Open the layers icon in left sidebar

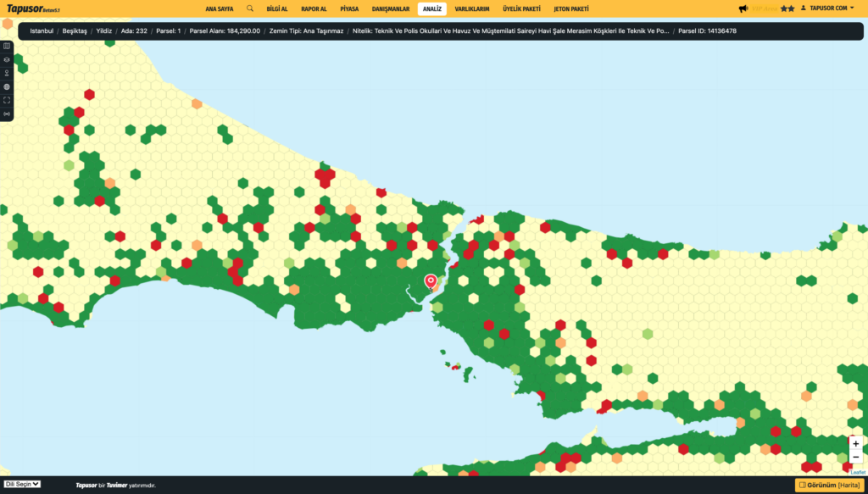pyautogui.click(x=7, y=59)
